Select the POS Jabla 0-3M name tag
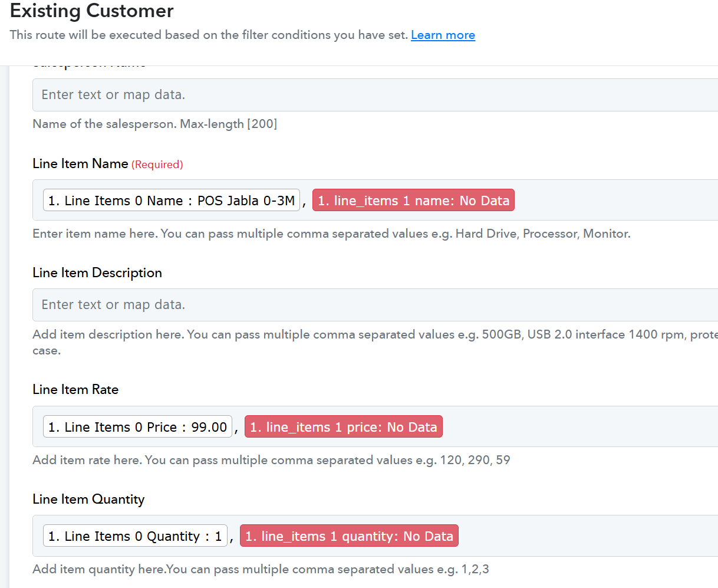The image size is (718, 588). point(172,201)
